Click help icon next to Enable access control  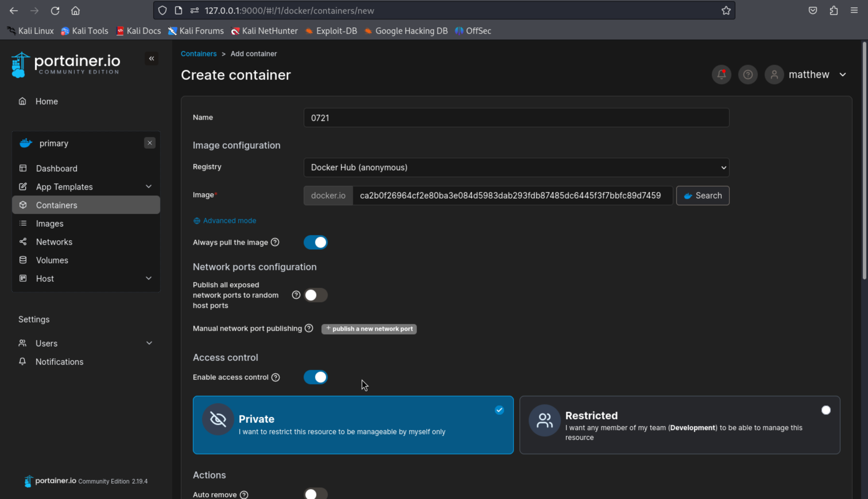pyautogui.click(x=275, y=377)
